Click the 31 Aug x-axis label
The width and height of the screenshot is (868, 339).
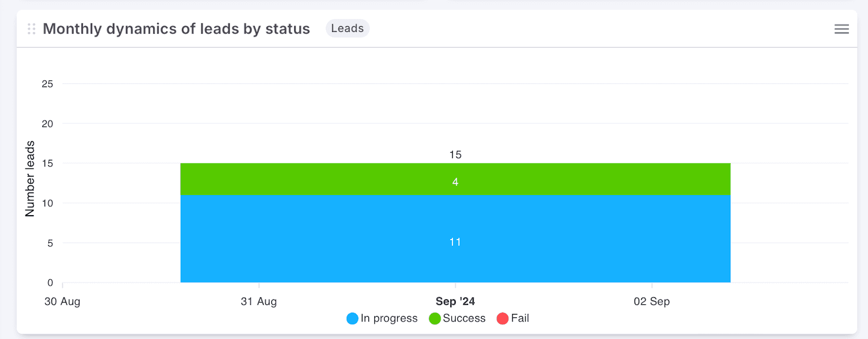259,302
